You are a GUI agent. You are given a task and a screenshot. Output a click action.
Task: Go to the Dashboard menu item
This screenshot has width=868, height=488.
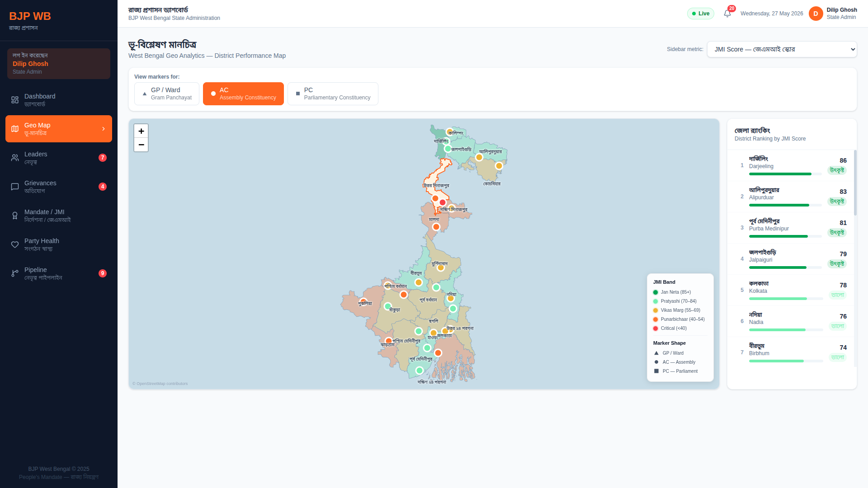click(59, 100)
